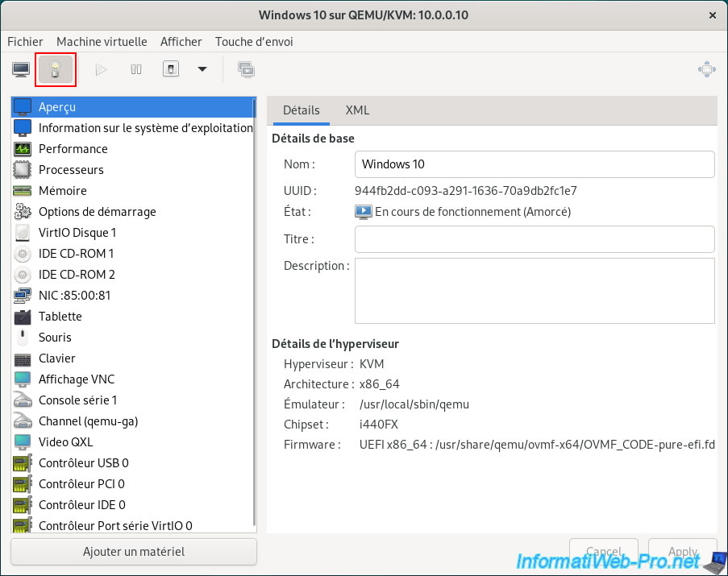Click the Nom field containing Windows 10
728x576 pixels.
pyautogui.click(x=535, y=164)
